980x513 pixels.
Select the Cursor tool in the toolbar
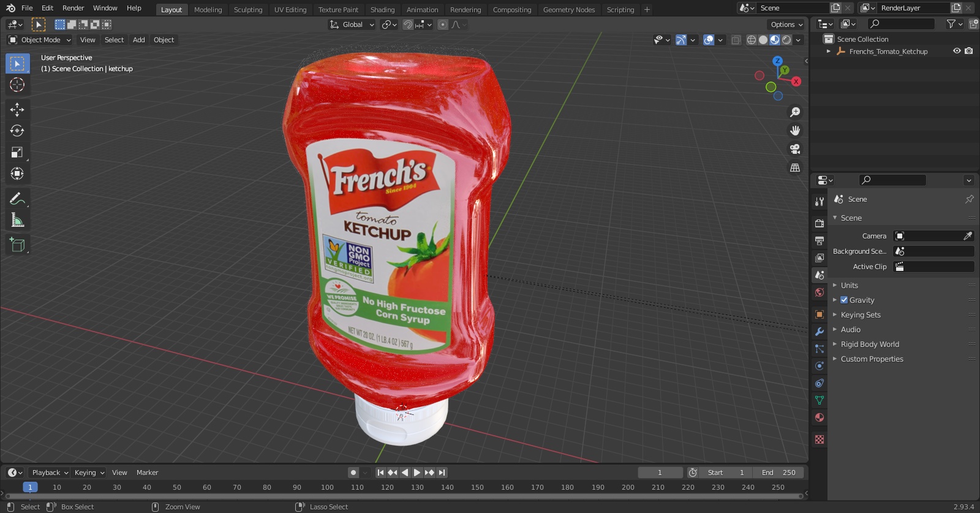click(x=17, y=85)
